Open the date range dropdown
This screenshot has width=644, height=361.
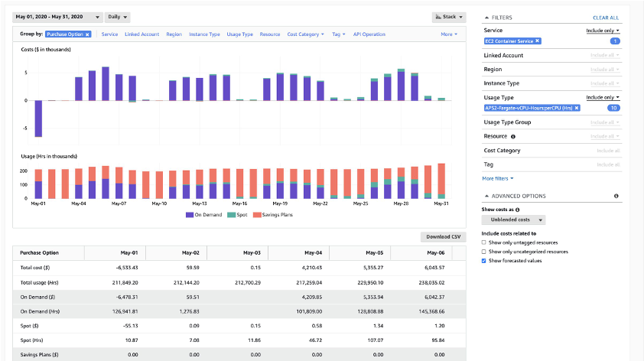58,17
